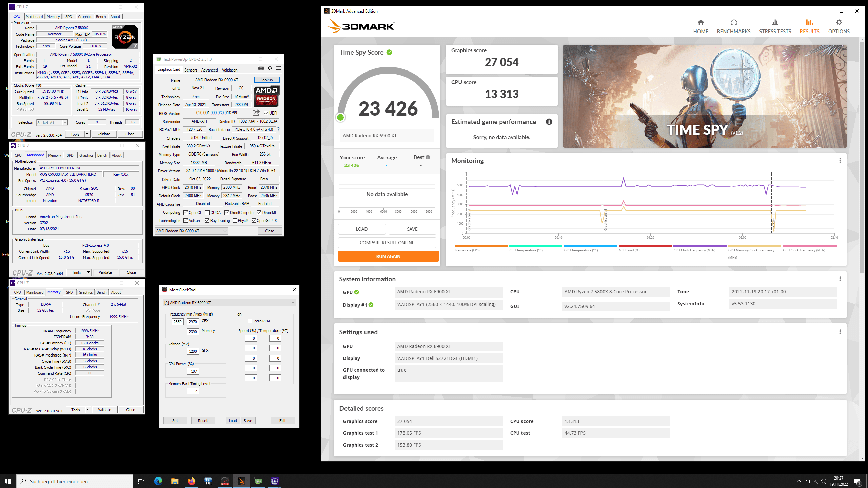Image resolution: width=868 pixels, height=488 pixels.
Task: Open System information three-dot menu
Action: coord(840,279)
